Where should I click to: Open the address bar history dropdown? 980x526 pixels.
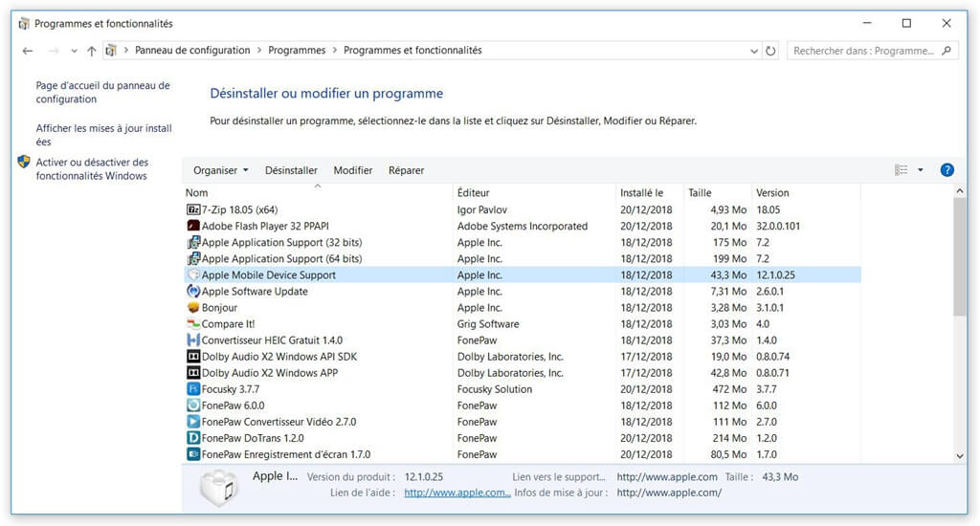pyautogui.click(x=754, y=51)
